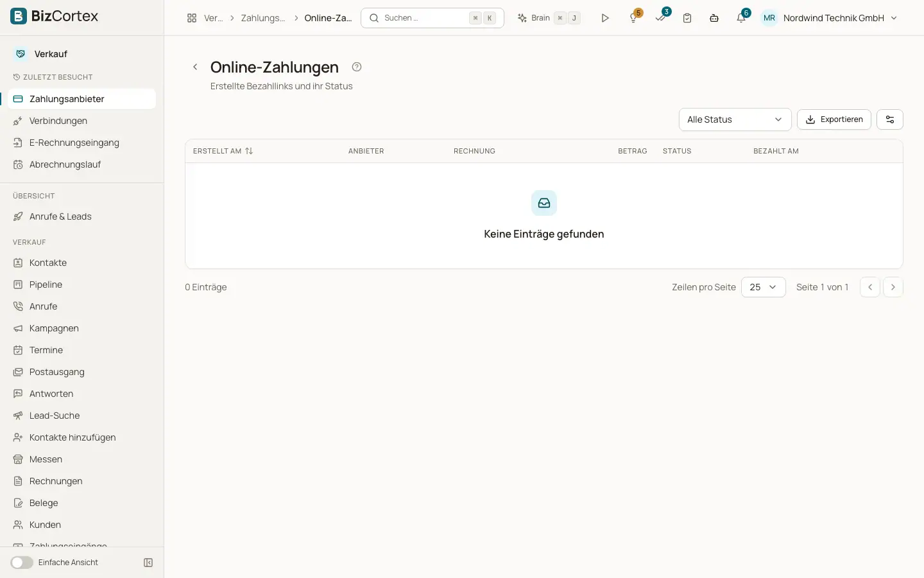Open the apps grid icon in breadcrumb
This screenshot has height=578, width=924.
point(191,18)
